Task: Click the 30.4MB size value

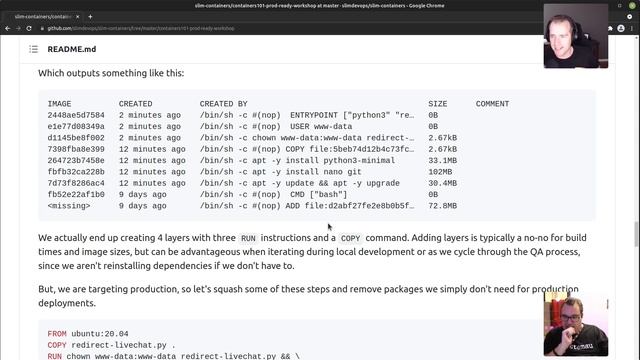Action: (442, 184)
